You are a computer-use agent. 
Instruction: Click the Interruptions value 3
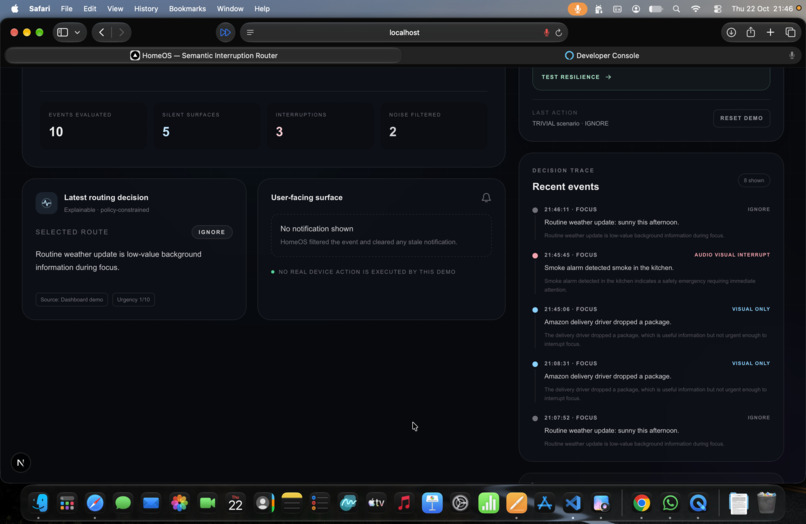[279, 132]
